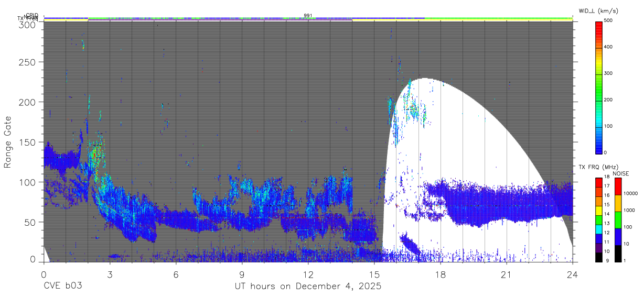Click the 10000 tick on the NOISE legend
Image resolution: width=644 pixels, height=297 pixels.
630,194
